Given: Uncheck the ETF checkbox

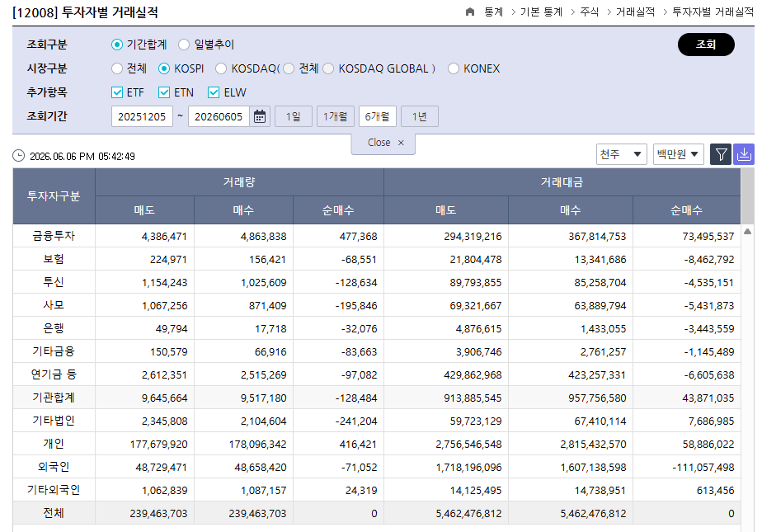Looking at the screenshot, I should [116, 92].
